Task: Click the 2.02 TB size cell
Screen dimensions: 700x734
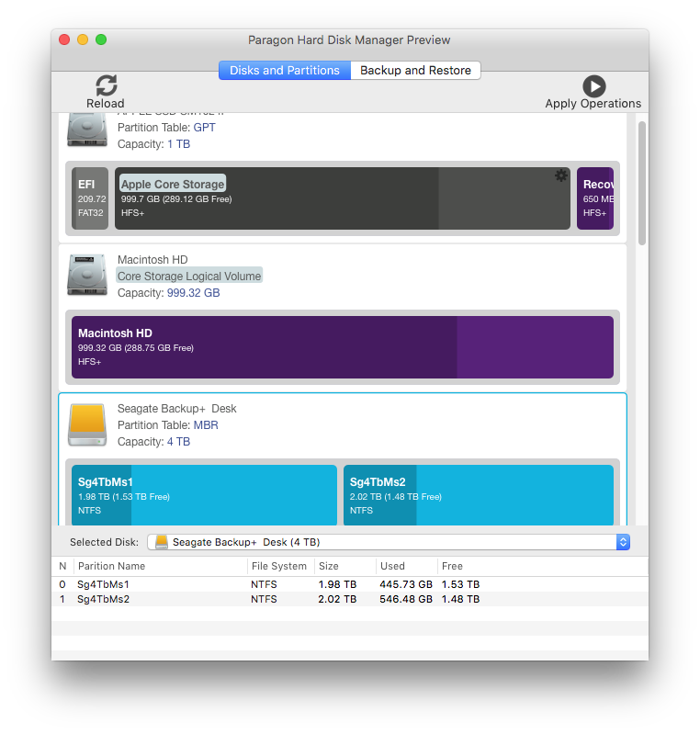Action: click(337, 599)
